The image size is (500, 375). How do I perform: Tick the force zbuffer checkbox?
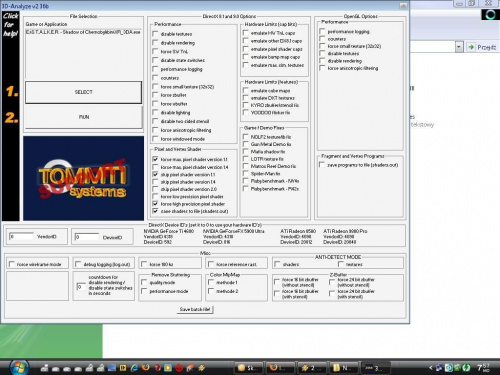tap(155, 95)
